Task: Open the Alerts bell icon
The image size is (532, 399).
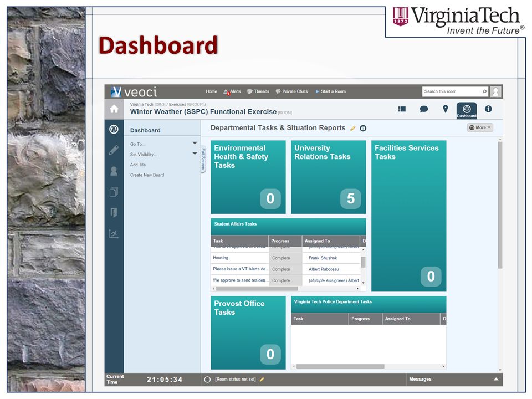Action: [226, 91]
